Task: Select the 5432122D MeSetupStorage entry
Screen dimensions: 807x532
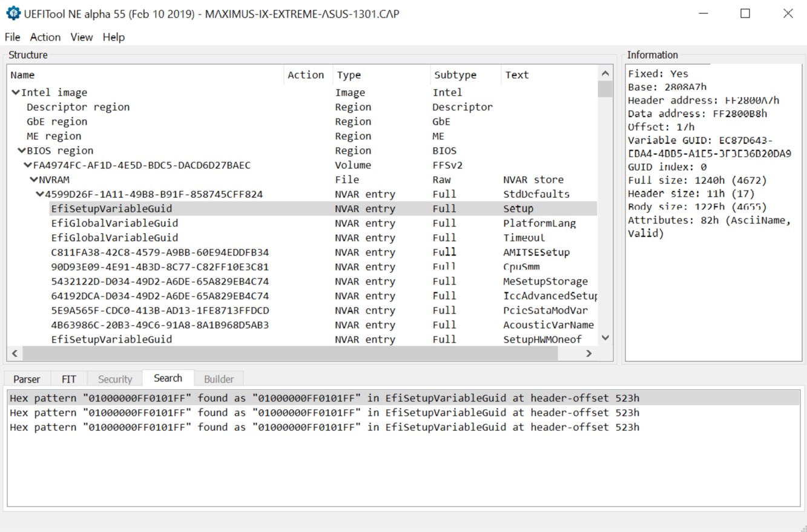Action: point(302,281)
